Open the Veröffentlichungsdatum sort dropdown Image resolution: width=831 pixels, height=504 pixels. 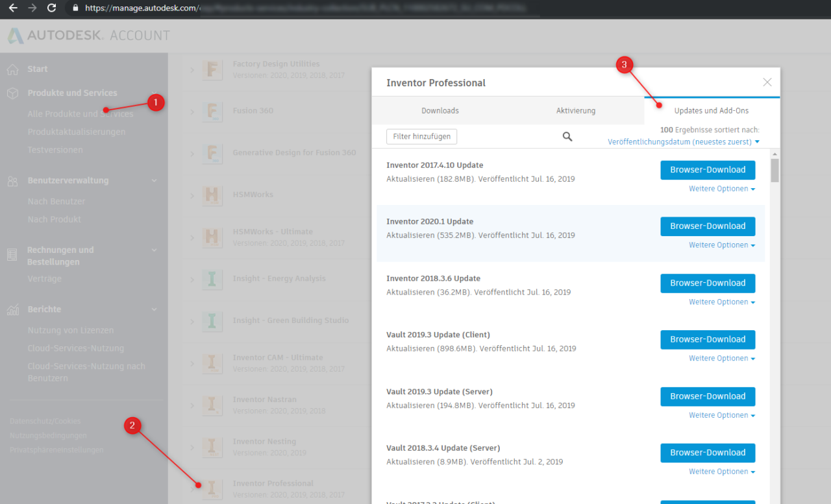click(684, 142)
